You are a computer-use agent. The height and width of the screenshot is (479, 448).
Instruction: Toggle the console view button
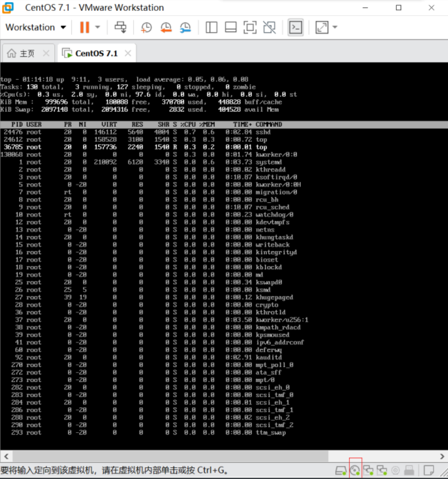point(296,27)
